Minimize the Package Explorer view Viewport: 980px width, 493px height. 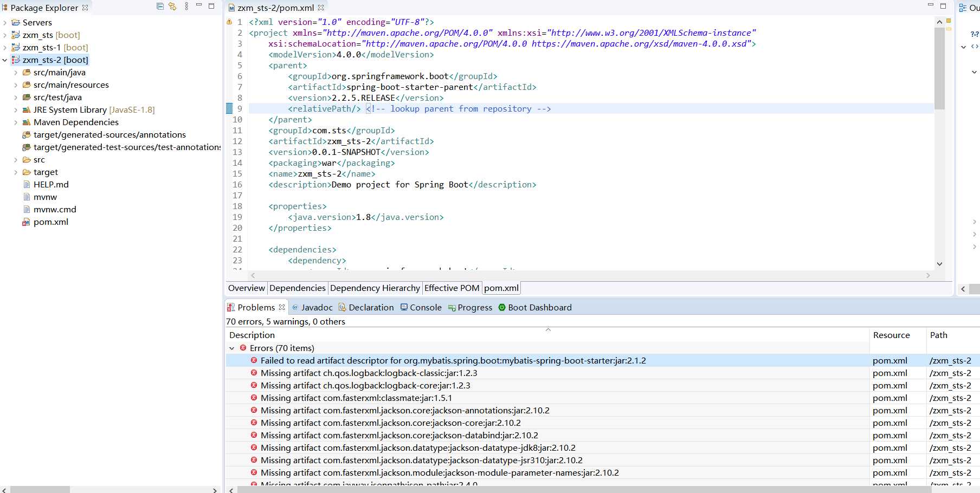tap(199, 5)
